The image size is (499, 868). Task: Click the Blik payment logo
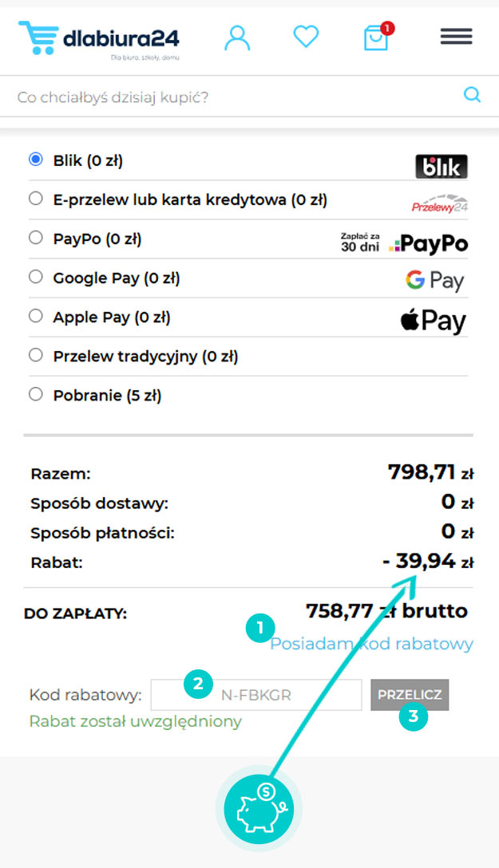pos(442,166)
